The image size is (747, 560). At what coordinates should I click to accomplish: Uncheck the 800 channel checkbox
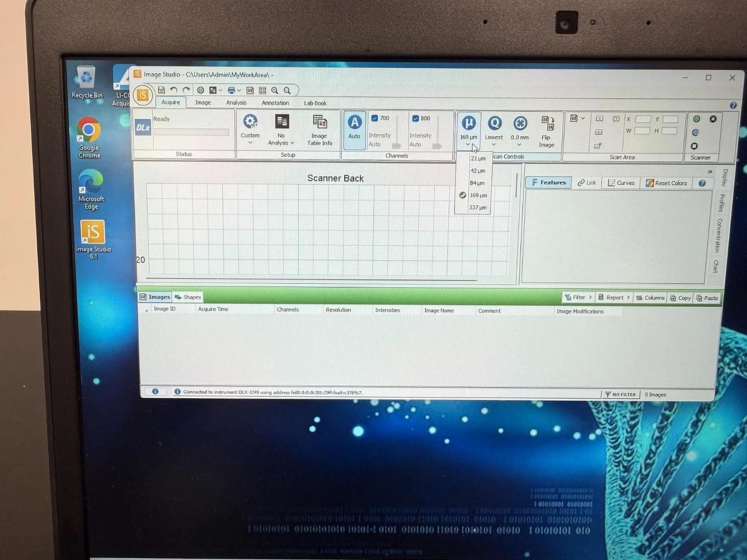point(415,118)
